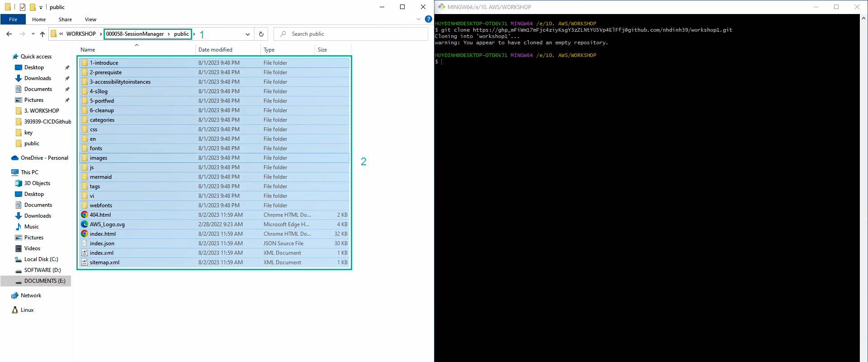868x362 pixels.
Task: Select the index.html Chrome file icon
Action: click(85, 234)
